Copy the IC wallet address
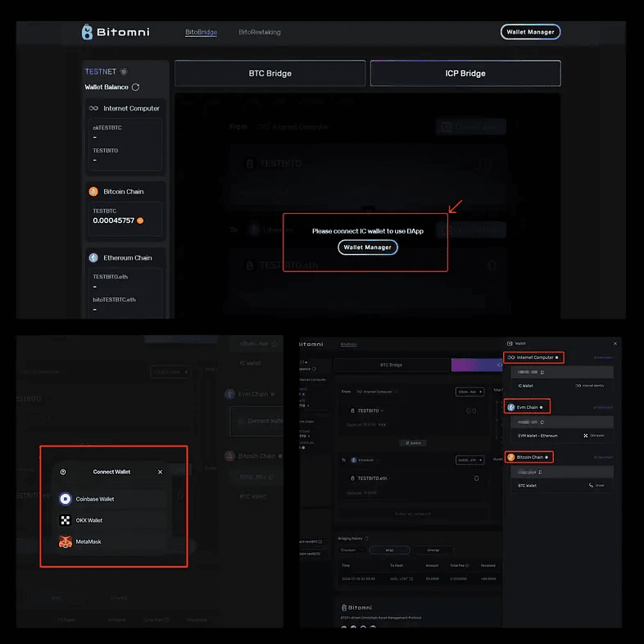This screenshot has height=644, width=644. (x=542, y=372)
